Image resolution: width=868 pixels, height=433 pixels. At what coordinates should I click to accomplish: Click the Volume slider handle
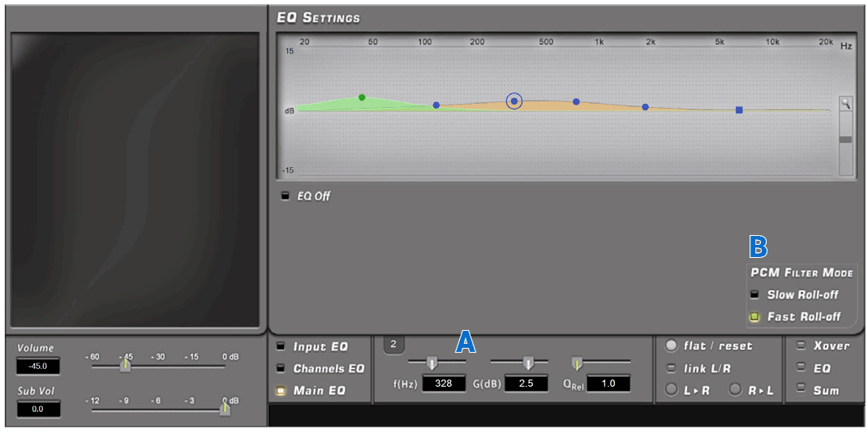[x=126, y=366]
